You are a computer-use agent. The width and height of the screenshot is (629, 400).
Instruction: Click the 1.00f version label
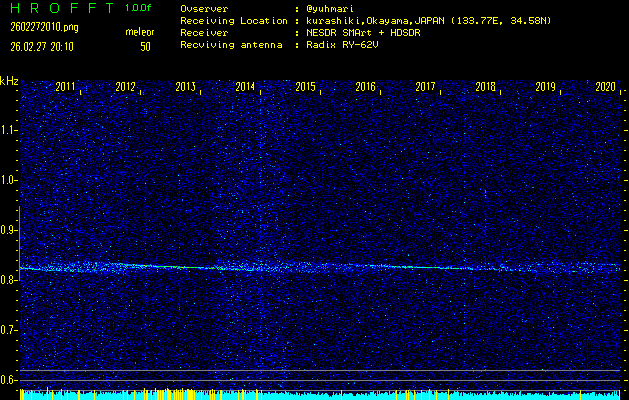(x=139, y=7)
